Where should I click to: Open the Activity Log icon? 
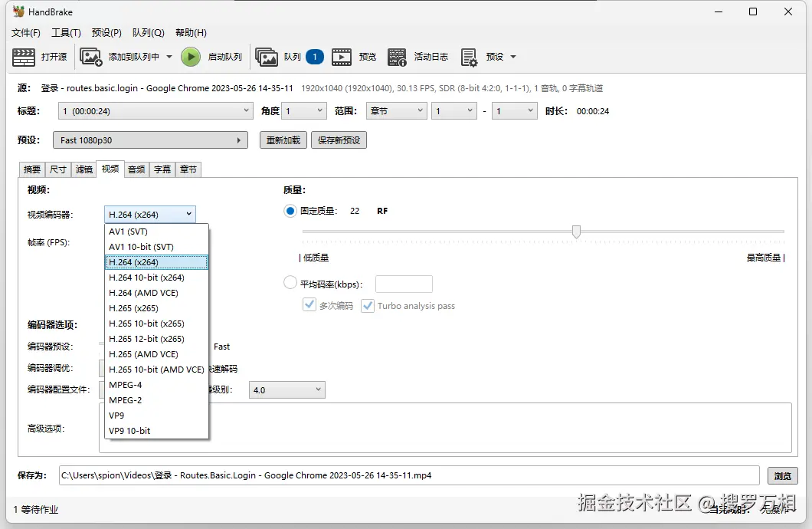point(397,57)
